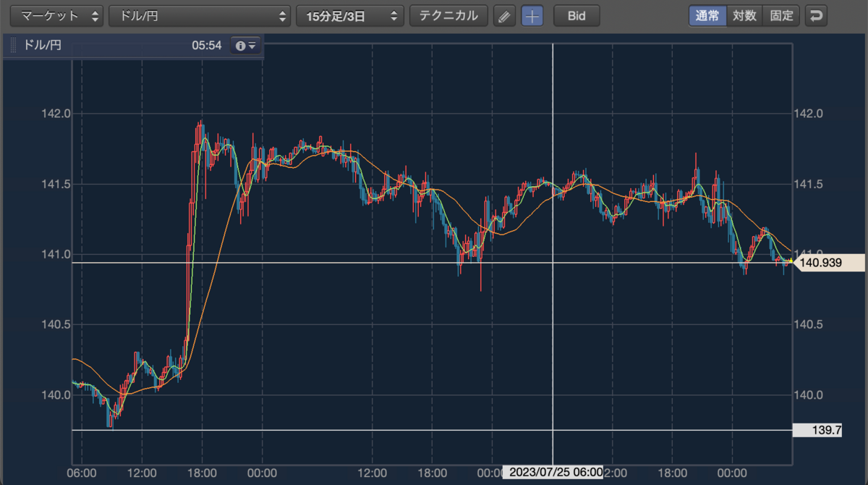Click the 05:54 time in panel header
This screenshot has height=485, width=868.
(206, 46)
